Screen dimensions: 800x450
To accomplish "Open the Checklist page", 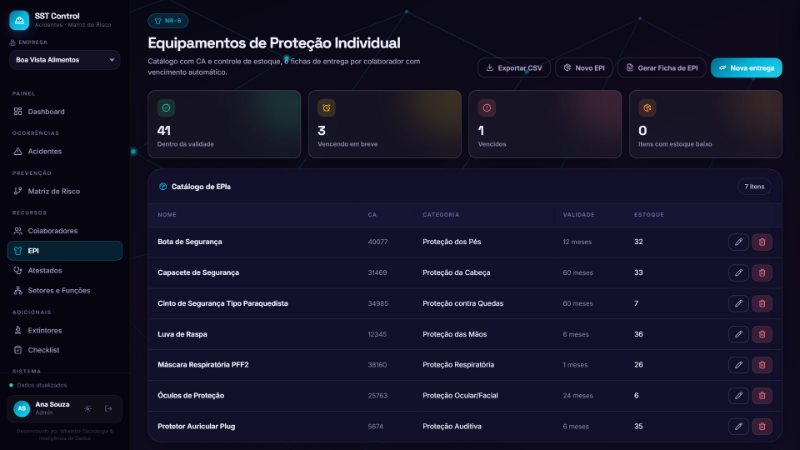I will click(65, 350).
